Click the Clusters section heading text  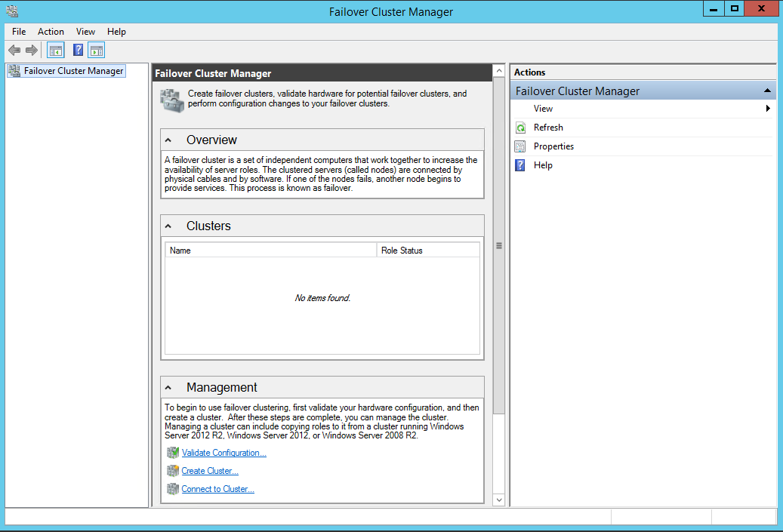pyautogui.click(x=208, y=226)
